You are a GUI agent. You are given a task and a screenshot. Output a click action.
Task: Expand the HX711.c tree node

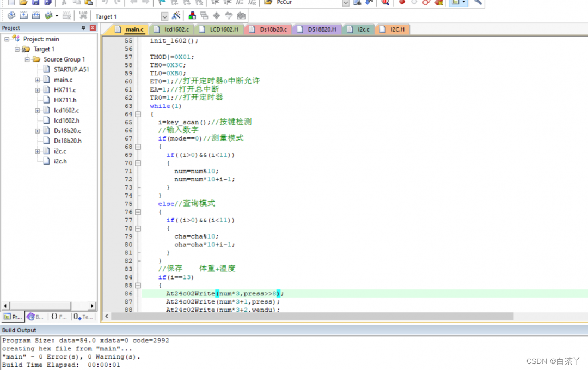click(x=38, y=90)
